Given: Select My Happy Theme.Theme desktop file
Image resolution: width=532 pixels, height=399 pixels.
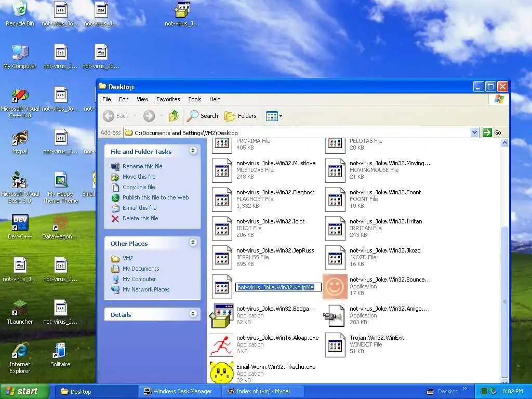Looking at the screenshot, I should (x=60, y=187).
